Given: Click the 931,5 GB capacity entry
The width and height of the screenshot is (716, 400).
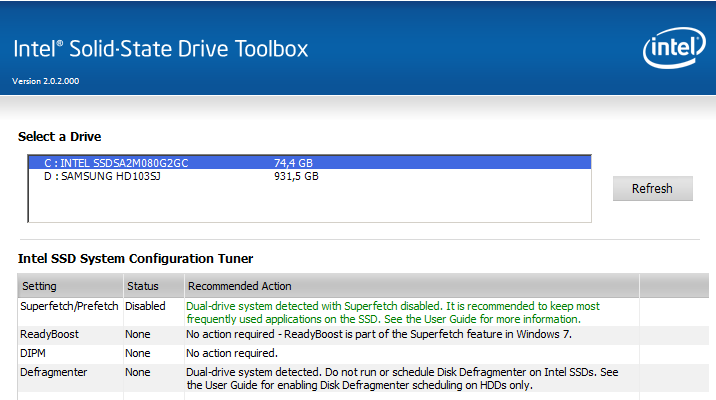Looking at the screenshot, I should (296, 176).
